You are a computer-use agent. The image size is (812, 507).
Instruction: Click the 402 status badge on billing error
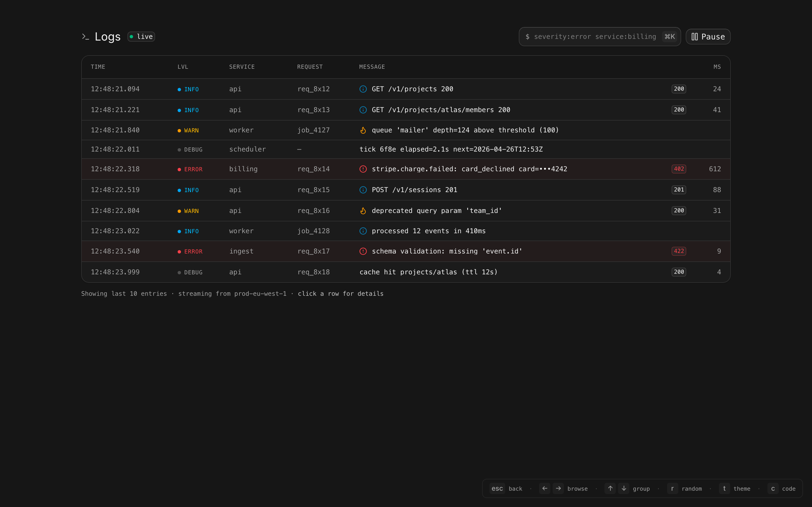pyautogui.click(x=678, y=169)
